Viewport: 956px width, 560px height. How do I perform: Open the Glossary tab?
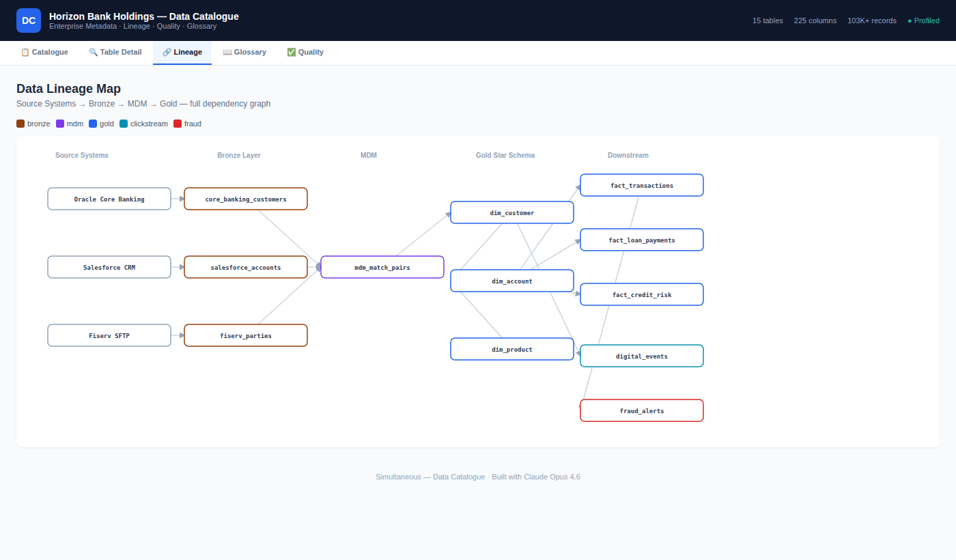pos(244,53)
